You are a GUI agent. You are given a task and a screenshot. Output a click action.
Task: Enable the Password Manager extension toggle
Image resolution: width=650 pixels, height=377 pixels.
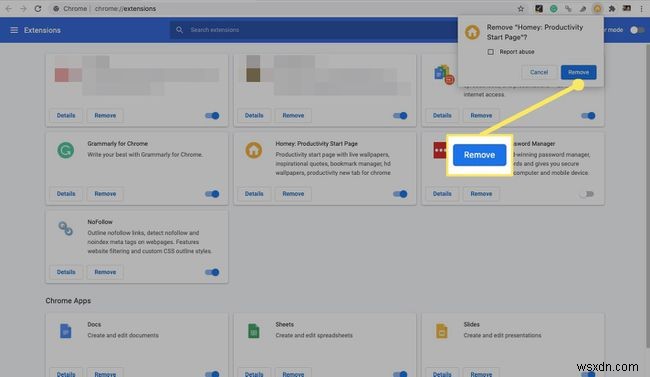587,194
